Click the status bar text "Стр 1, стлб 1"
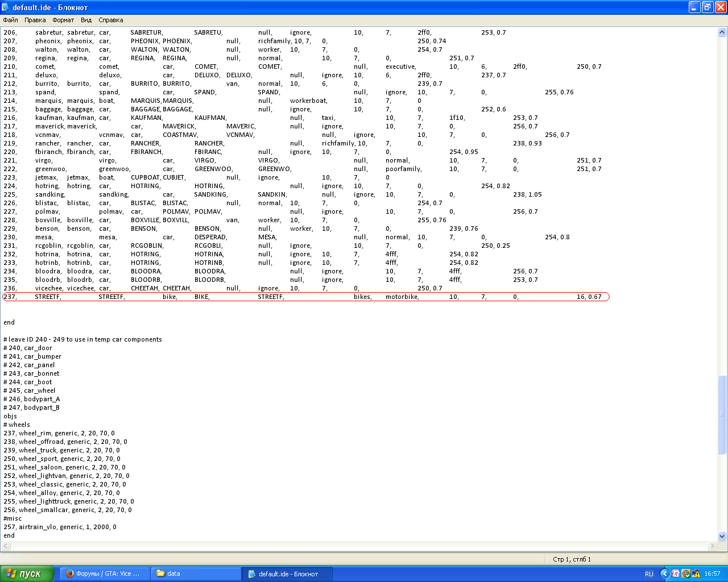The image size is (728, 582). [x=572, y=559]
